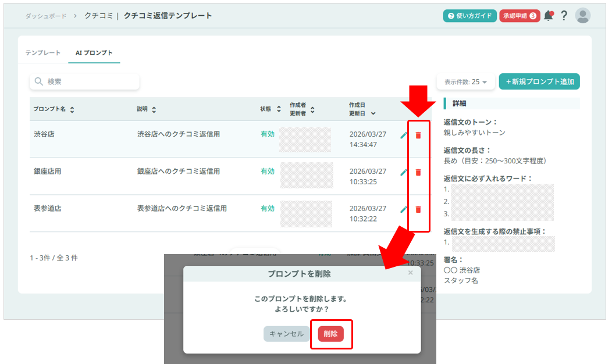Image resolution: width=612 pixels, height=364 pixels.
Task: Delete the 銀座店用 prompt via trash icon
Action: [x=418, y=172]
